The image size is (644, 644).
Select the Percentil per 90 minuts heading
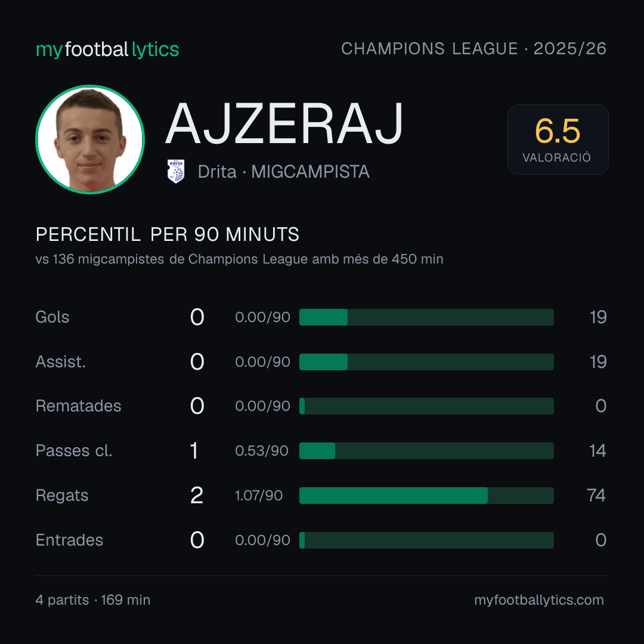(x=167, y=234)
